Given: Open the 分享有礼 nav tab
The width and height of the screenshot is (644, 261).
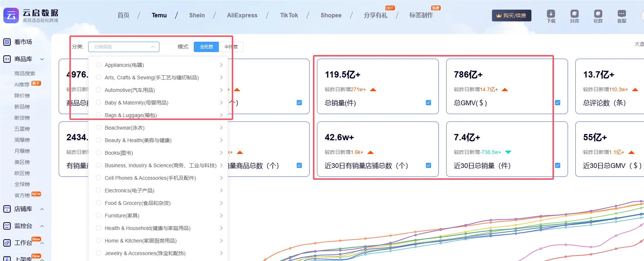Looking at the screenshot, I should click(x=375, y=15).
